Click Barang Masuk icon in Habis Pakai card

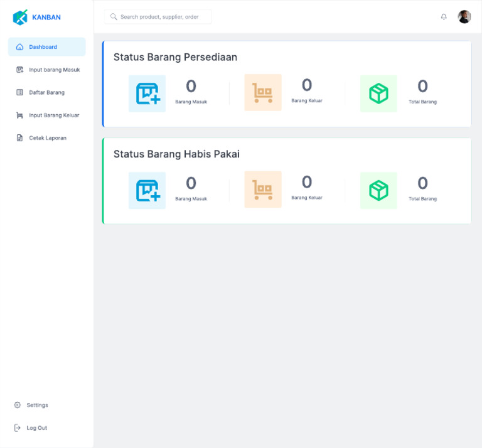147,191
